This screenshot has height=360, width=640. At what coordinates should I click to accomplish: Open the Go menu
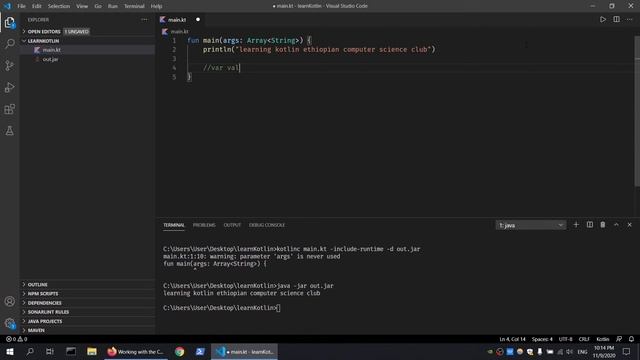click(98, 6)
